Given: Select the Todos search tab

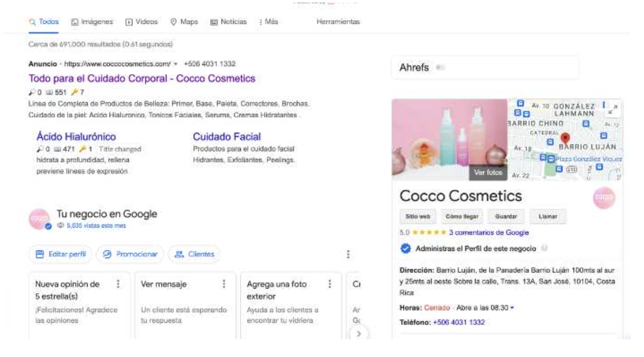Looking at the screenshot, I should coord(44,22).
